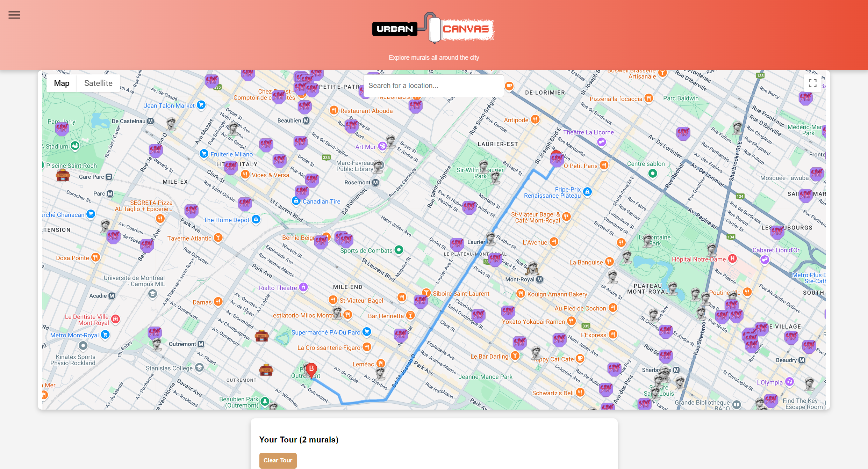Select the Map view tab

62,83
